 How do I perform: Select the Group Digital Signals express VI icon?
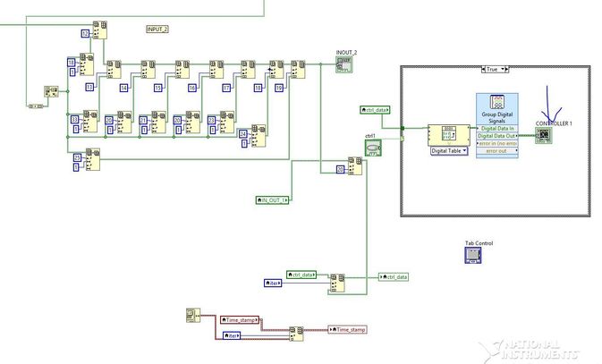pos(497,102)
